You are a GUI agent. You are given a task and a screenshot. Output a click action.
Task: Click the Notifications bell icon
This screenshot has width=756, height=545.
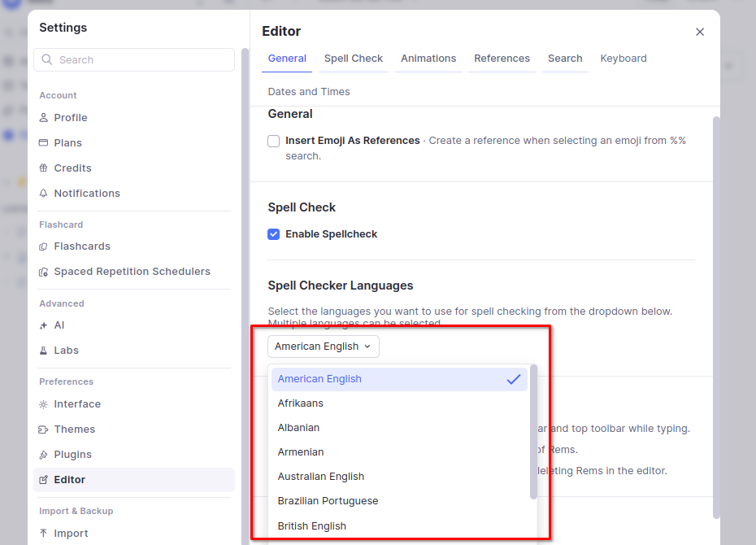click(x=44, y=194)
